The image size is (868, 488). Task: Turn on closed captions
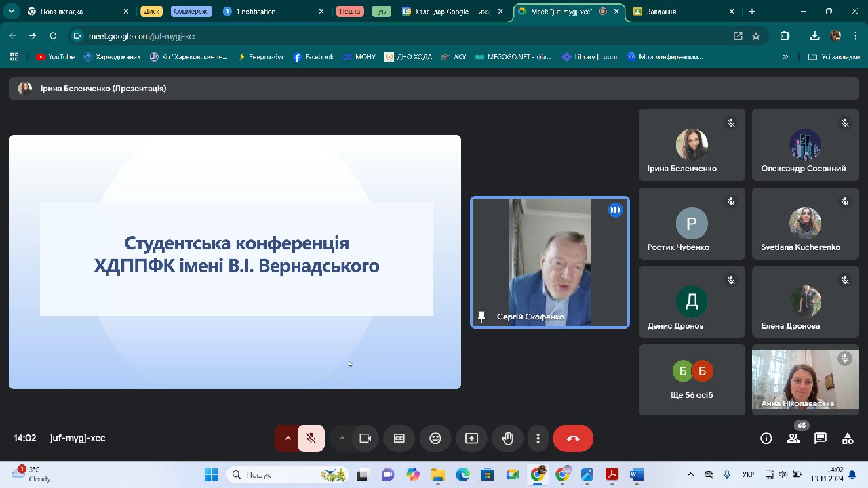point(399,439)
